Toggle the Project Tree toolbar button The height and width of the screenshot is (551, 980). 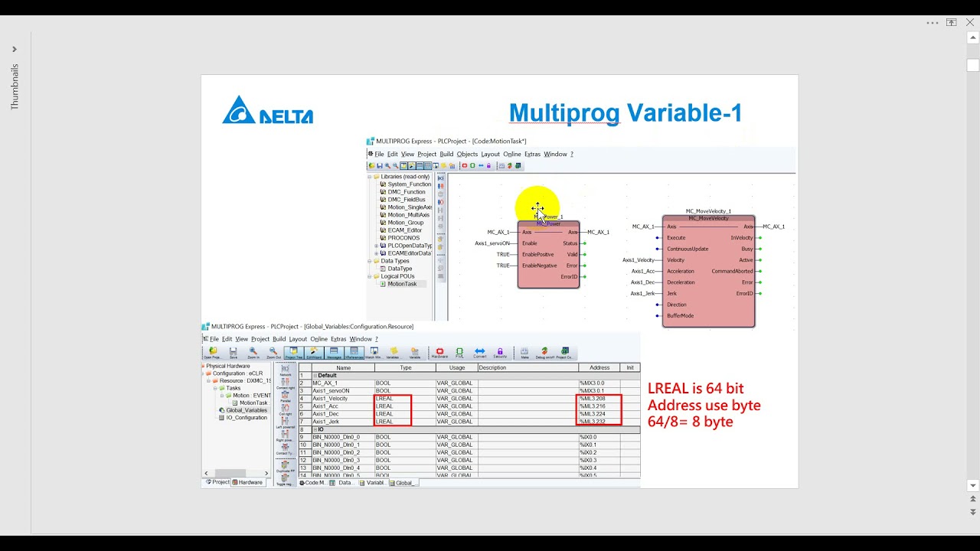[294, 353]
